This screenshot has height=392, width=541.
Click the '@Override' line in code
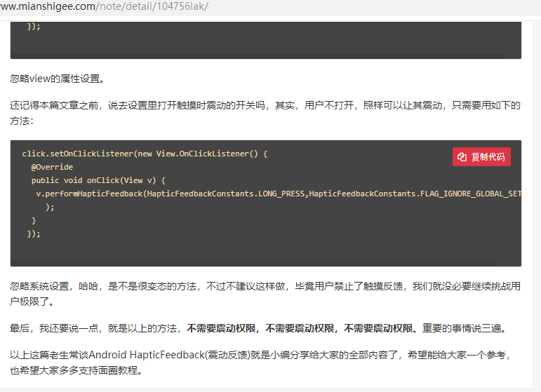click(52, 167)
